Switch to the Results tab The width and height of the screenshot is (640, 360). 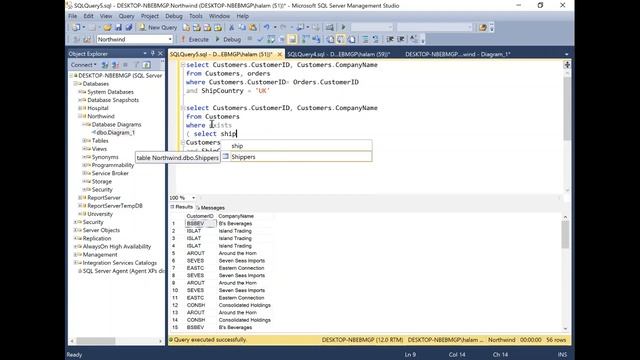[181, 207]
